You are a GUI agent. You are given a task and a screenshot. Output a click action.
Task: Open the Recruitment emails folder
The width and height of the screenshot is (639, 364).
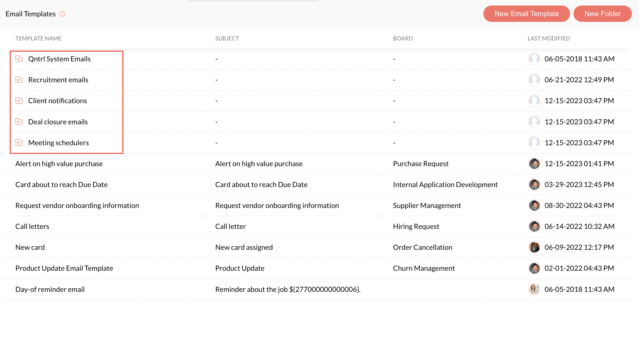[x=58, y=80]
